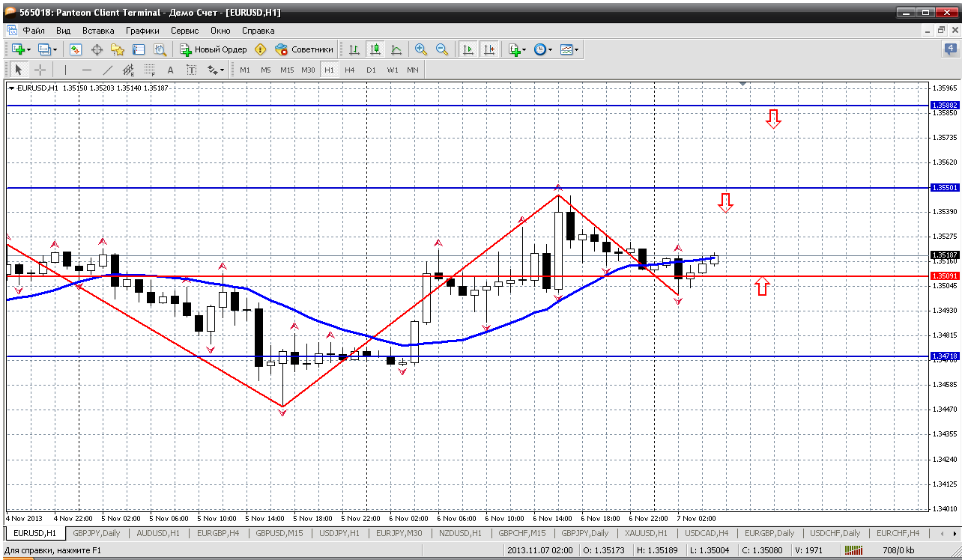Select the 1.35501 price level label
The image size is (965, 560).
945,187
